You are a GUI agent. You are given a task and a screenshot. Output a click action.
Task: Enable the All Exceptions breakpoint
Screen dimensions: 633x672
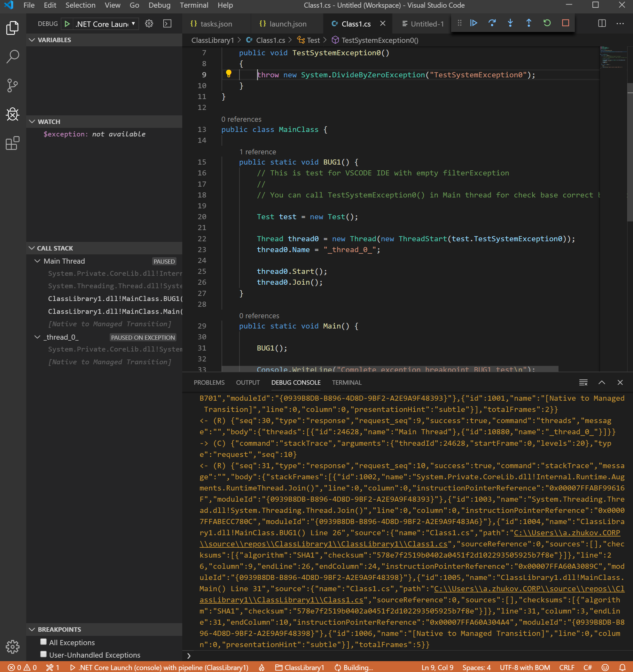43,642
